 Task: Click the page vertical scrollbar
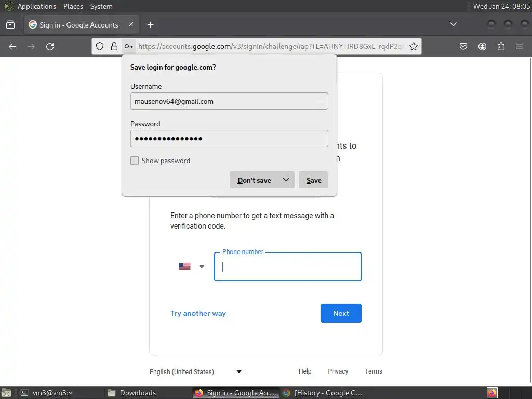pyautogui.click(x=530, y=220)
